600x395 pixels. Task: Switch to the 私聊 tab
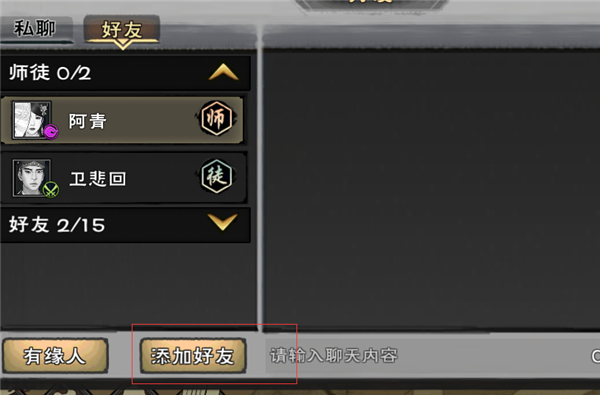point(35,28)
